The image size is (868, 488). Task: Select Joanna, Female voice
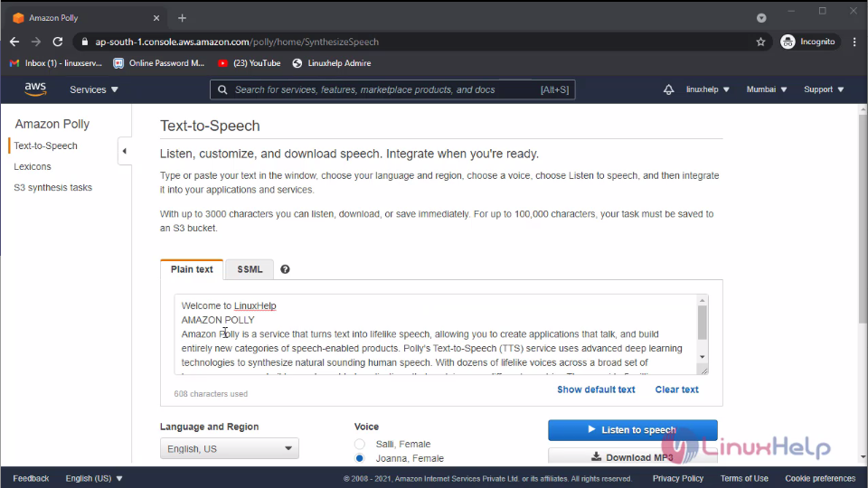tap(360, 458)
